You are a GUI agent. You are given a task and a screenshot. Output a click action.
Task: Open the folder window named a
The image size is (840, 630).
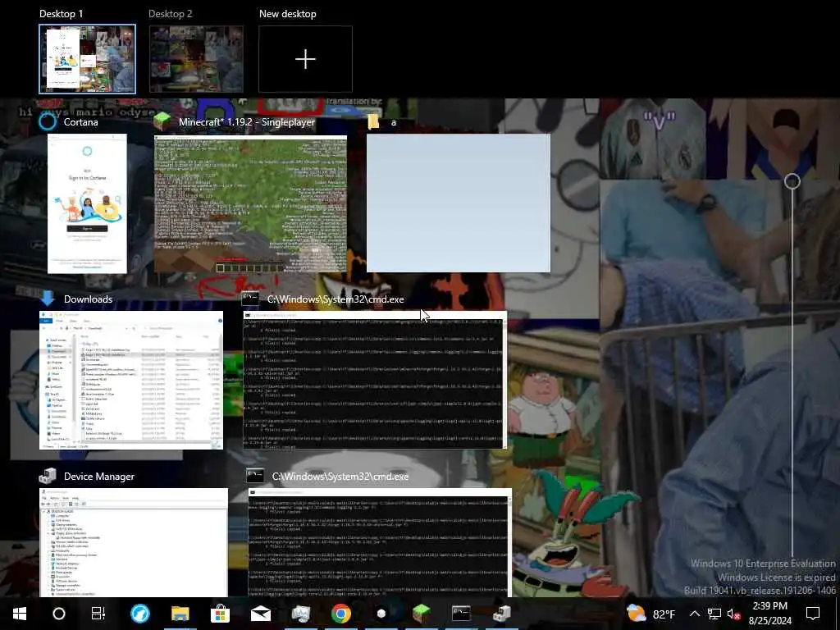pos(458,203)
